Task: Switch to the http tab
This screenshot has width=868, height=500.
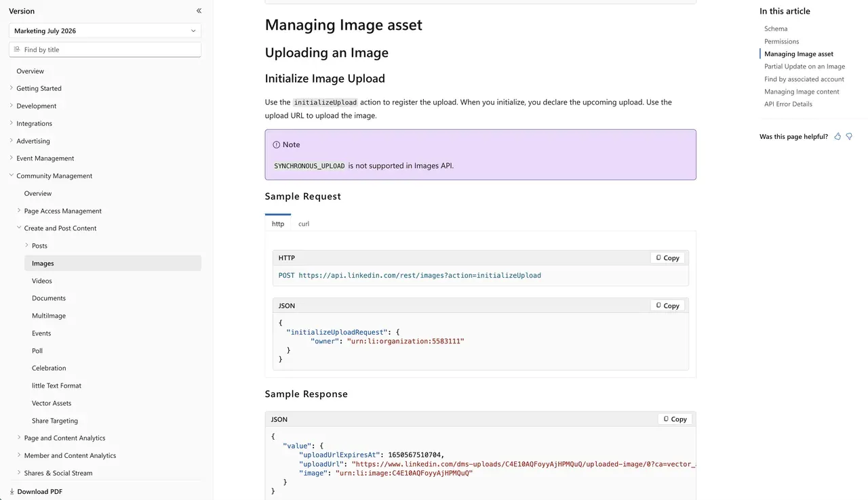Action: [x=278, y=223]
